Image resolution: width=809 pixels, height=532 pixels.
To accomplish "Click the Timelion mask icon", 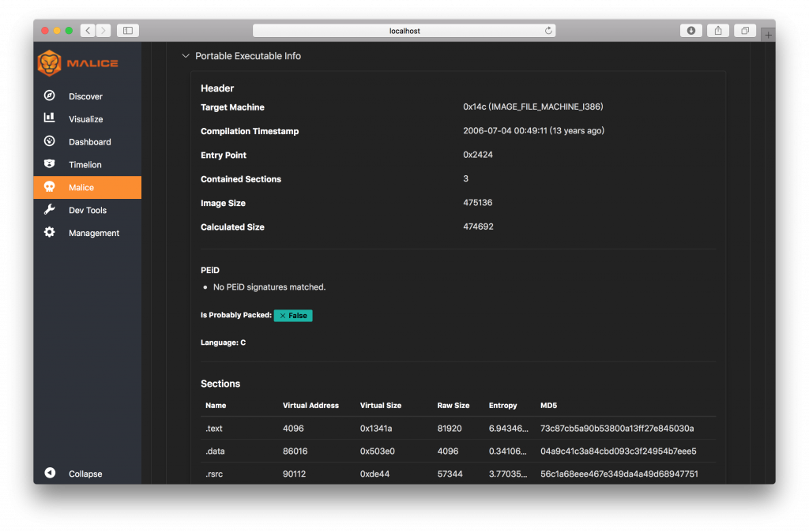I will point(50,164).
